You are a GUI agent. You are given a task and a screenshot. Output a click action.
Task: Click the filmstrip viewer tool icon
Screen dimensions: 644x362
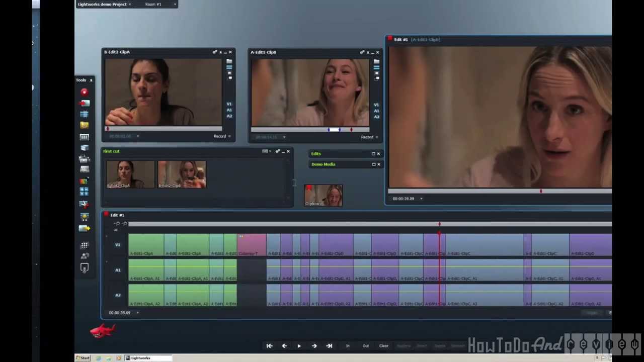(84, 137)
